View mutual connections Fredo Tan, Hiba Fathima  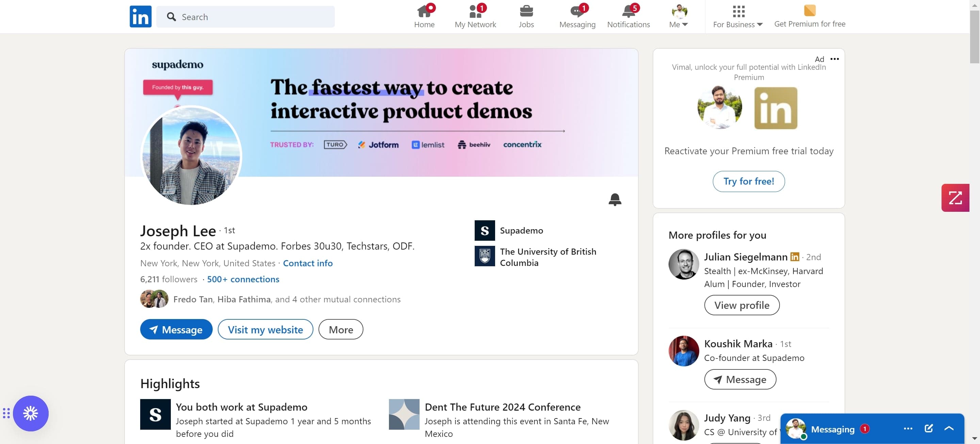pos(270,299)
